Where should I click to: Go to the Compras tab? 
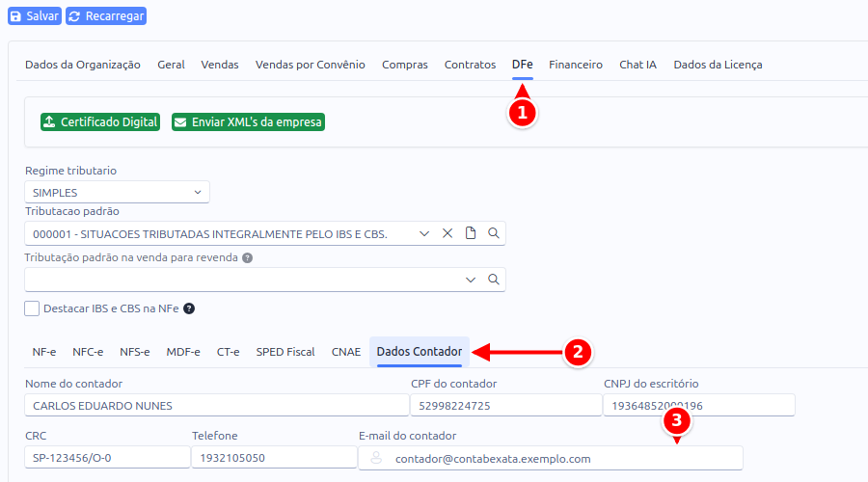pyautogui.click(x=405, y=65)
